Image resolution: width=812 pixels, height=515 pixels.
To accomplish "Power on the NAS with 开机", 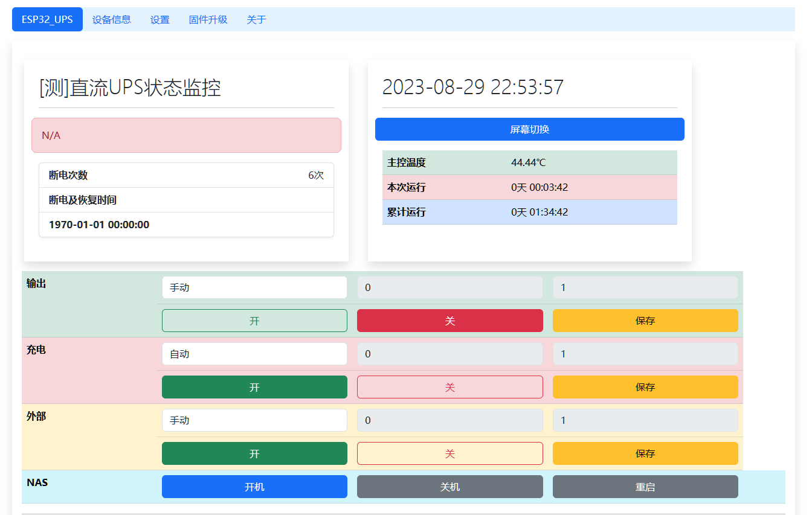I will point(254,487).
